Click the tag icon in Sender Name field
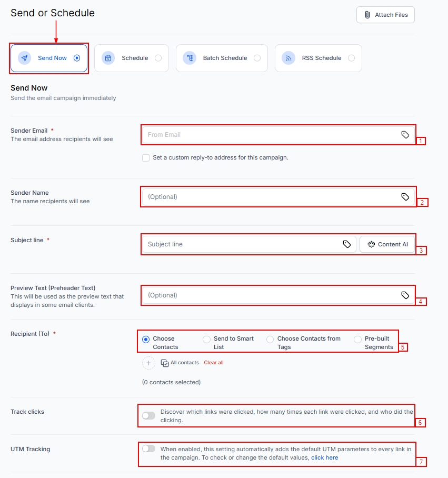 tap(405, 197)
